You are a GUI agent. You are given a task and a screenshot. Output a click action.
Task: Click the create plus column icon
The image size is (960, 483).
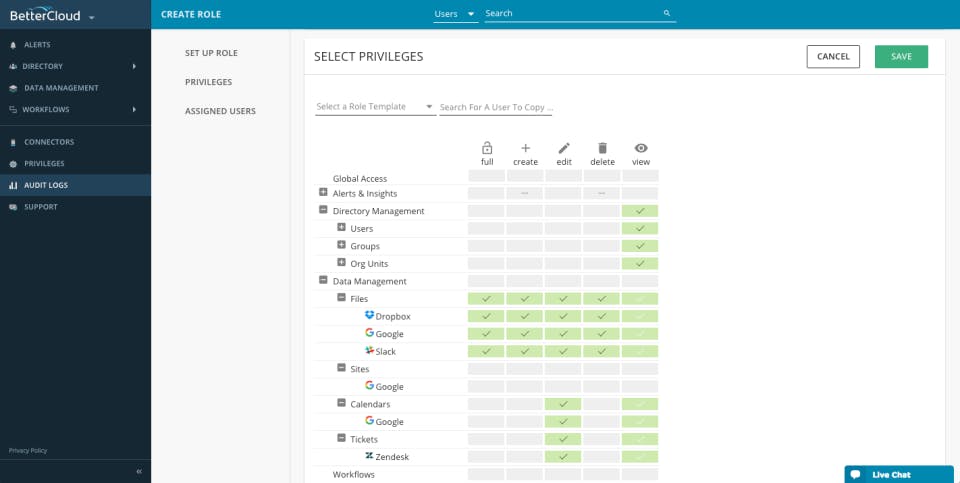pyautogui.click(x=525, y=148)
